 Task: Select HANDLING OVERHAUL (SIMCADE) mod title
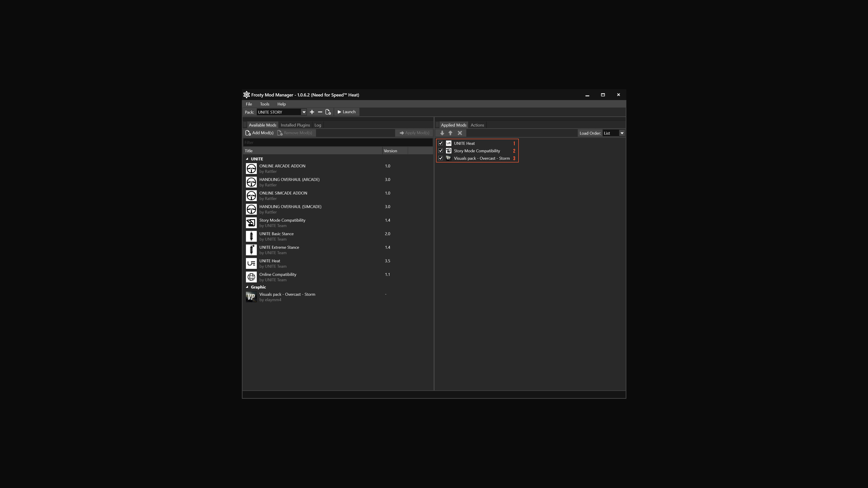(290, 207)
